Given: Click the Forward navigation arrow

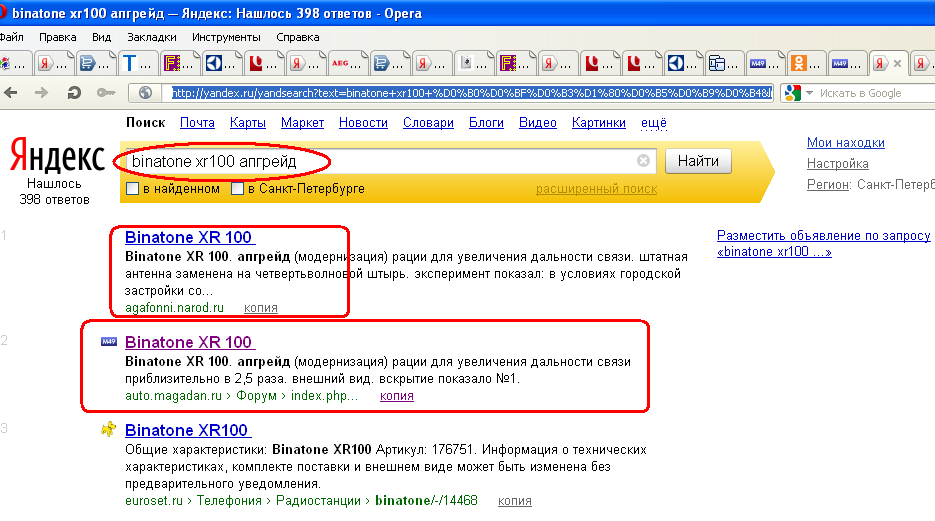Looking at the screenshot, I should (x=42, y=93).
